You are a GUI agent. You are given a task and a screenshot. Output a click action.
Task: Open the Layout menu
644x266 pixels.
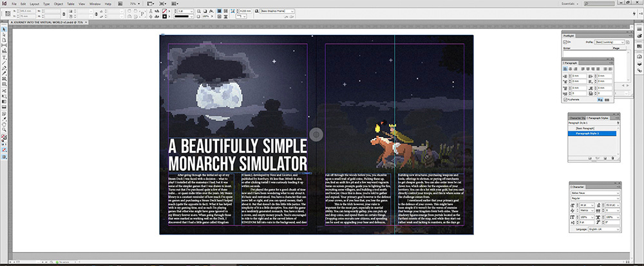35,4
